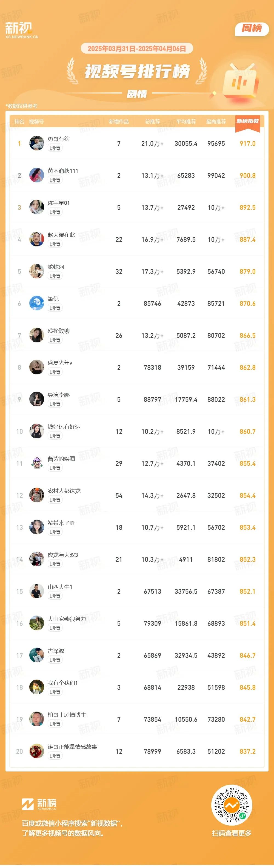The width and height of the screenshot is (274, 868).
Task: Click 917.0 index score for rank one
Action: point(247,144)
